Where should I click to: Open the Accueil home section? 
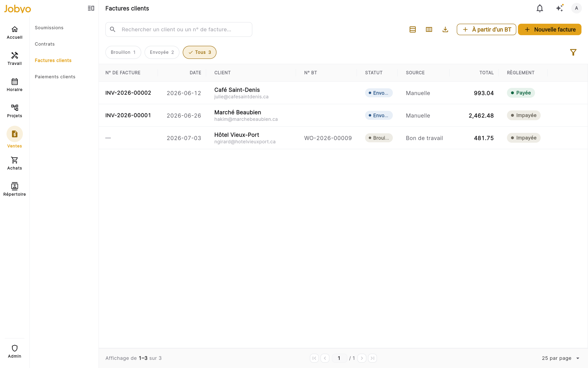(14, 33)
